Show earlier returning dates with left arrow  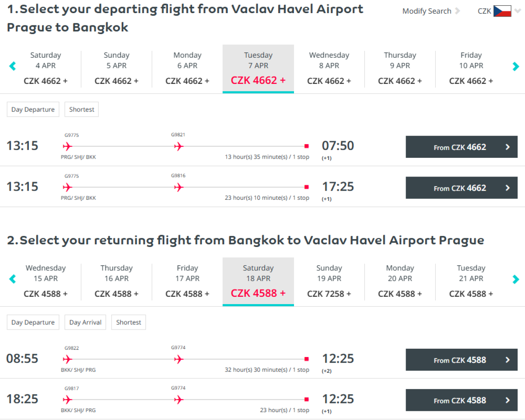[x=12, y=279]
